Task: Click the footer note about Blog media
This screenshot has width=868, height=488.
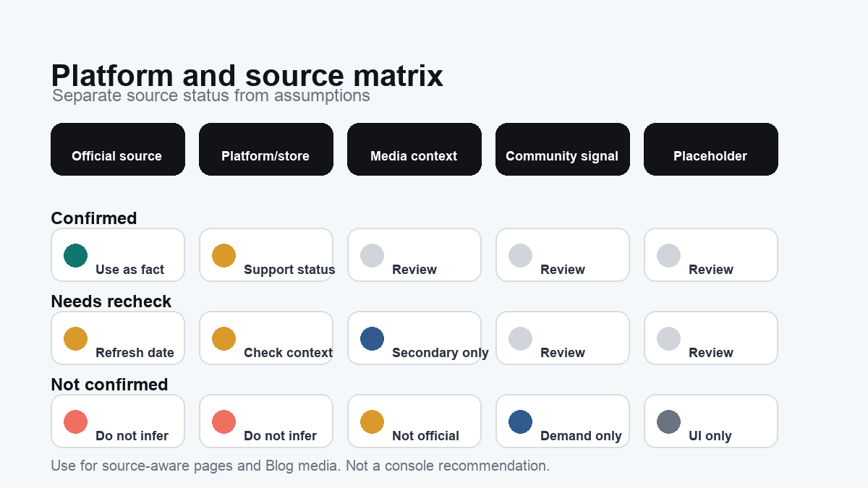Action: pyautogui.click(x=300, y=466)
